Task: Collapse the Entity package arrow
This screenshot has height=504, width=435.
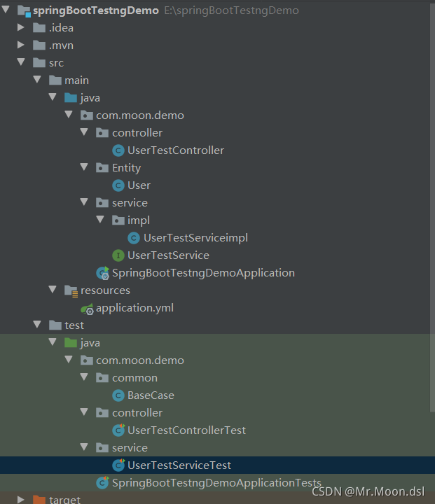Action: [84, 167]
